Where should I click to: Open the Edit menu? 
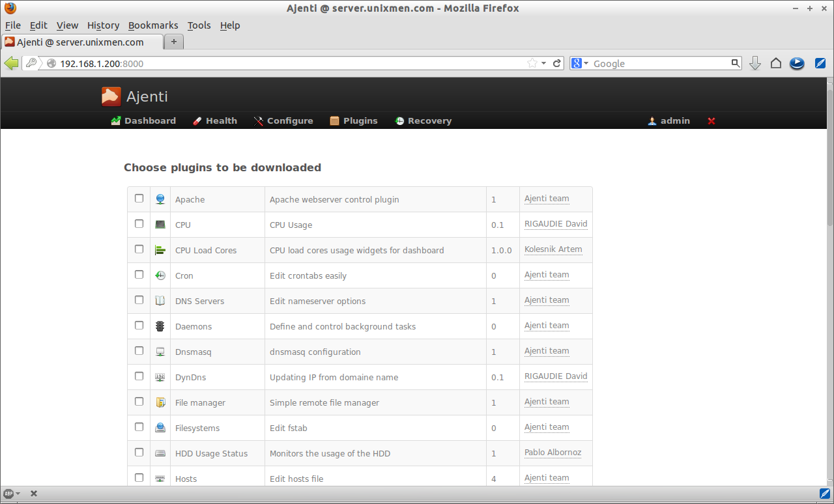click(x=38, y=25)
